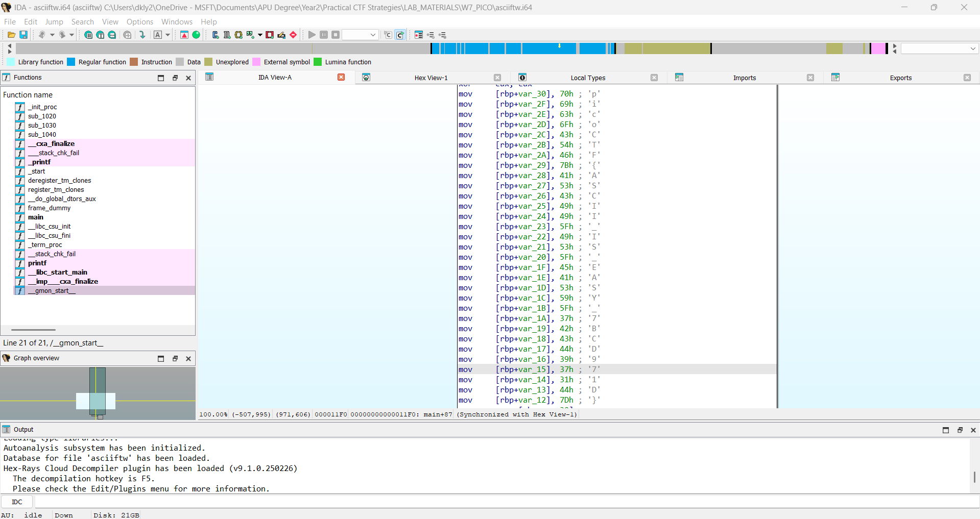Select the Undo toolbar icon
The width and height of the screenshot is (980, 519).
tap(43, 35)
